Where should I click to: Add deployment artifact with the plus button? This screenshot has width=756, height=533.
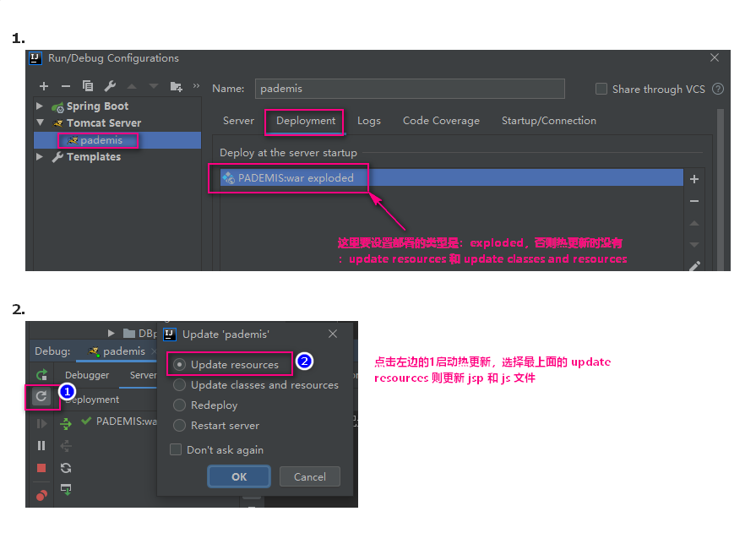tap(694, 179)
